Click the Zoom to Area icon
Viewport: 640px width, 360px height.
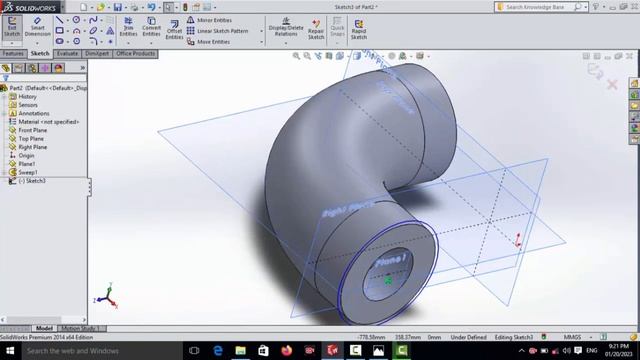coord(307,56)
